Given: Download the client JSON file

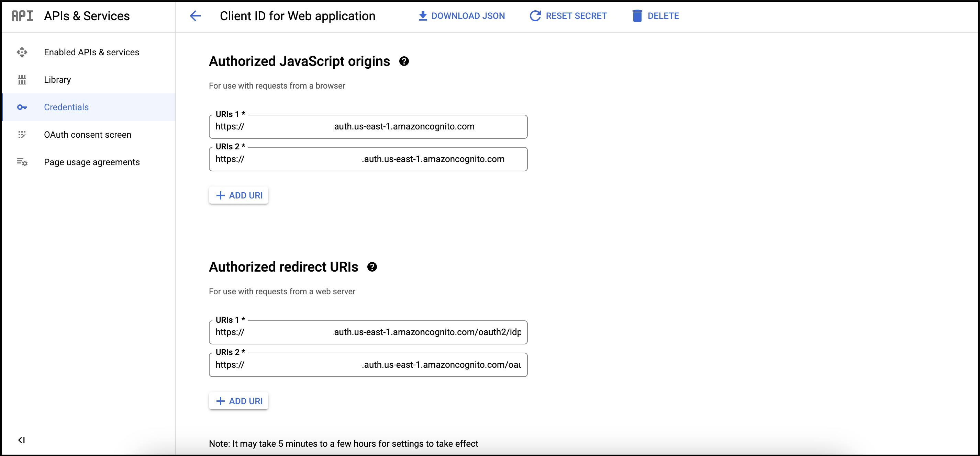Looking at the screenshot, I should tap(461, 16).
